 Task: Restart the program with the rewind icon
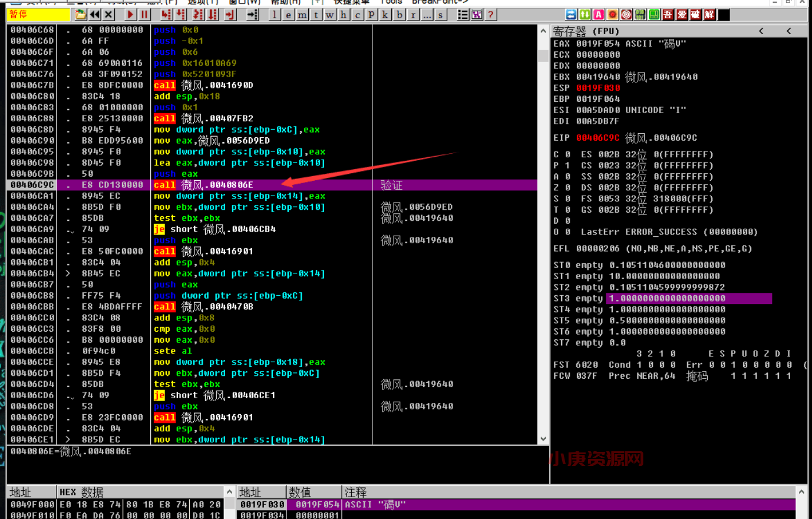[x=94, y=15]
